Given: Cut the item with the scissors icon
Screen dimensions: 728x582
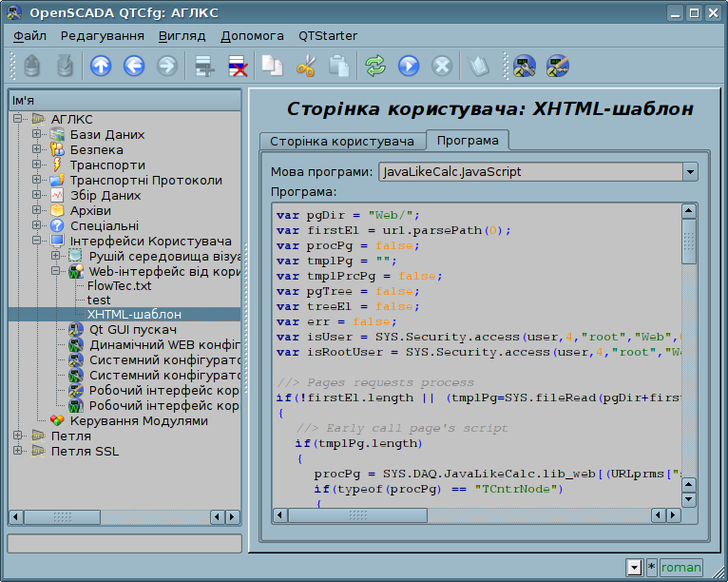Looking at the screenshot, I should click(x=305, y=66).
